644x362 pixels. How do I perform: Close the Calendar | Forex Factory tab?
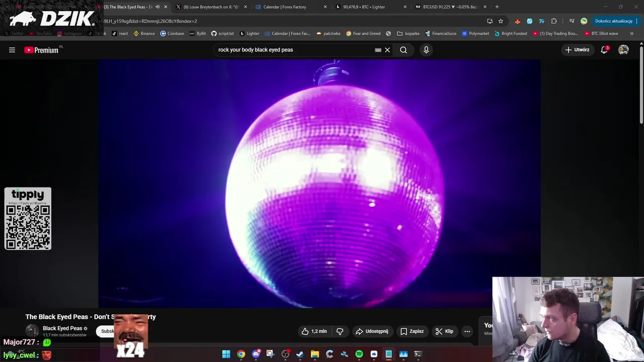click(x=325, y=7)
